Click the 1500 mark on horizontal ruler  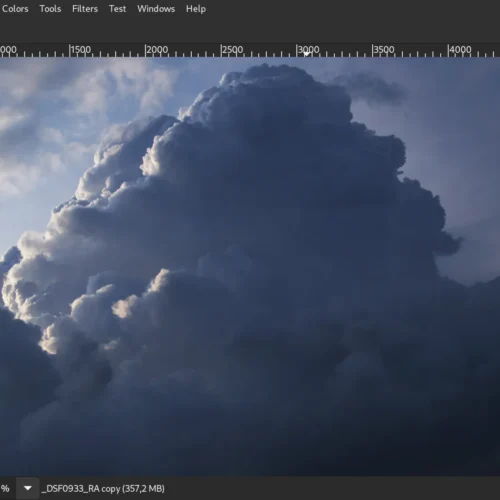click(x=80, y=50)
